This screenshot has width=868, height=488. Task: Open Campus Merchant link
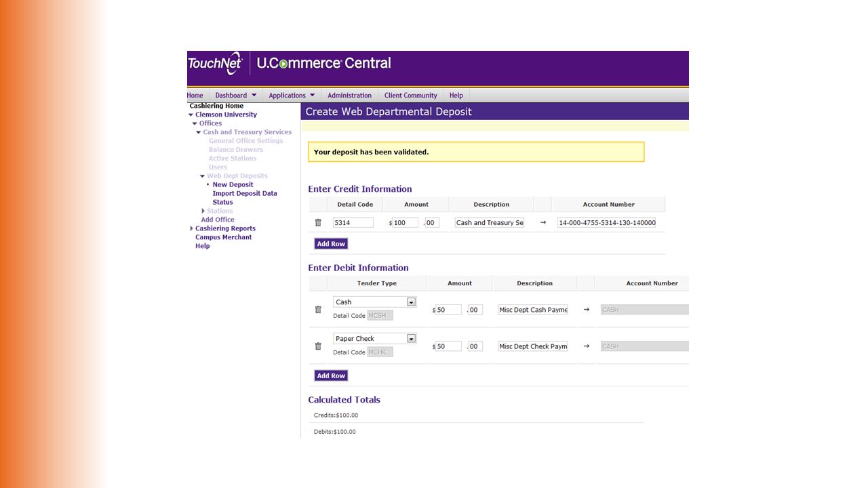pyautogui.click(x=223, y=237)
